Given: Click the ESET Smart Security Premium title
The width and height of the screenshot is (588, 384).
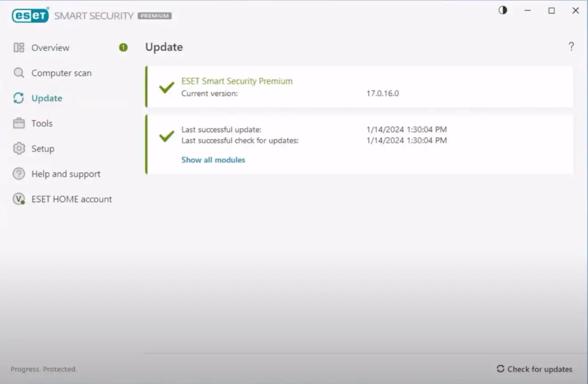Looking at the screenshot, I should (237, 81).
